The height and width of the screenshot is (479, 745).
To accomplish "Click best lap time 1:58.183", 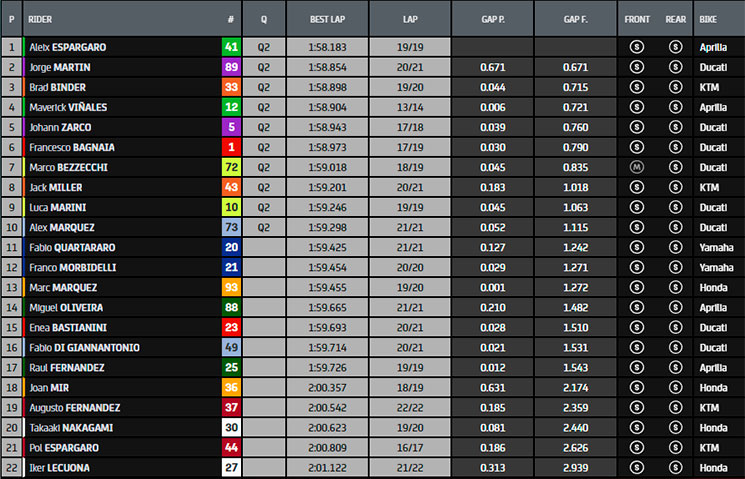I will pyautogui.click(x=327, y=48).
